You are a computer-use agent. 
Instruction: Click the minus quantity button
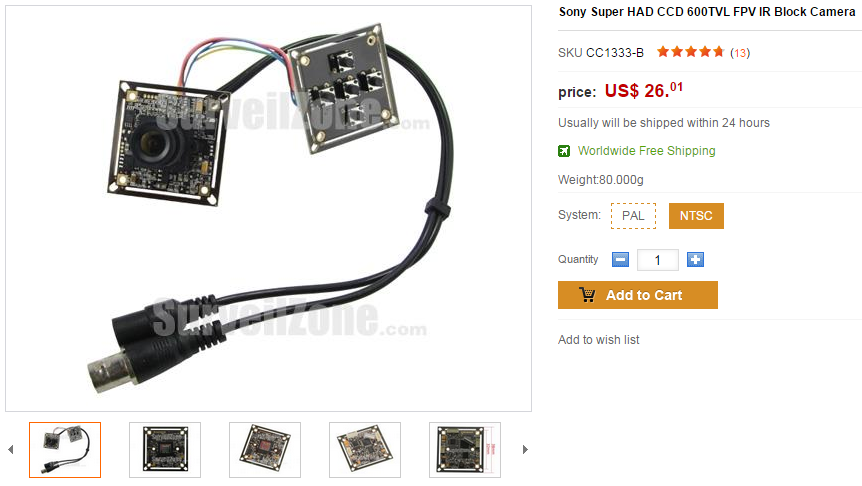(x=620, y=259)
